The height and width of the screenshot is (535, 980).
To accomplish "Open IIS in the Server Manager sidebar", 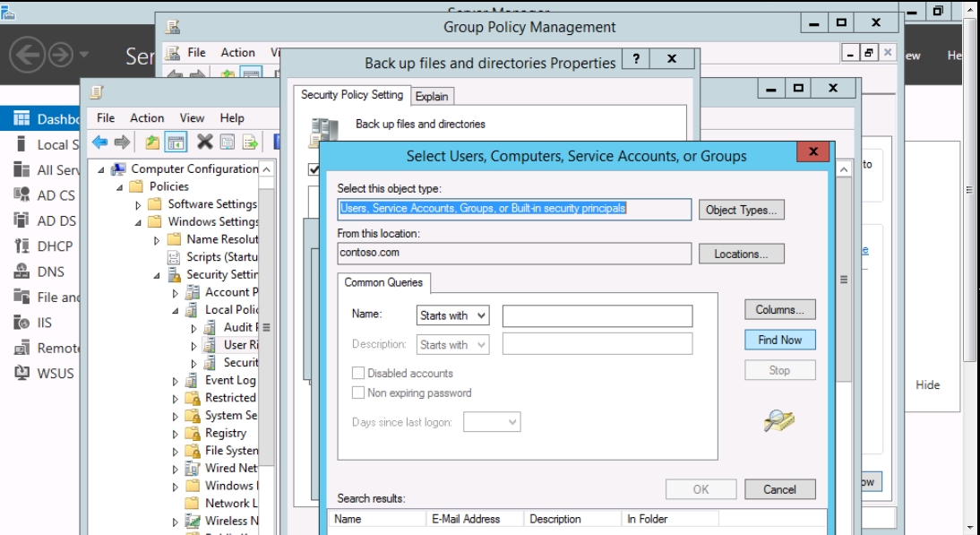I will click(44, 323).
